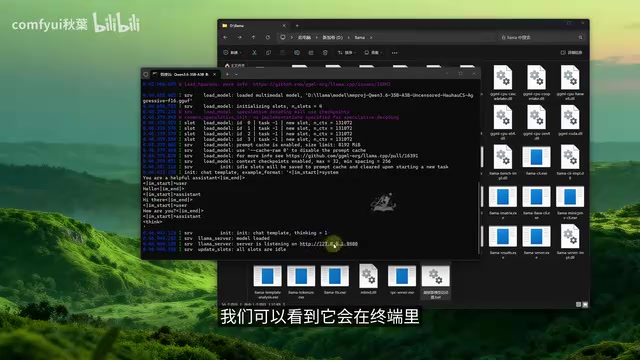This screenshot has width=640, height=360.
Task: Open the Details pane button in Explorer
Action: pyautogui.click(x=572, y=53)
